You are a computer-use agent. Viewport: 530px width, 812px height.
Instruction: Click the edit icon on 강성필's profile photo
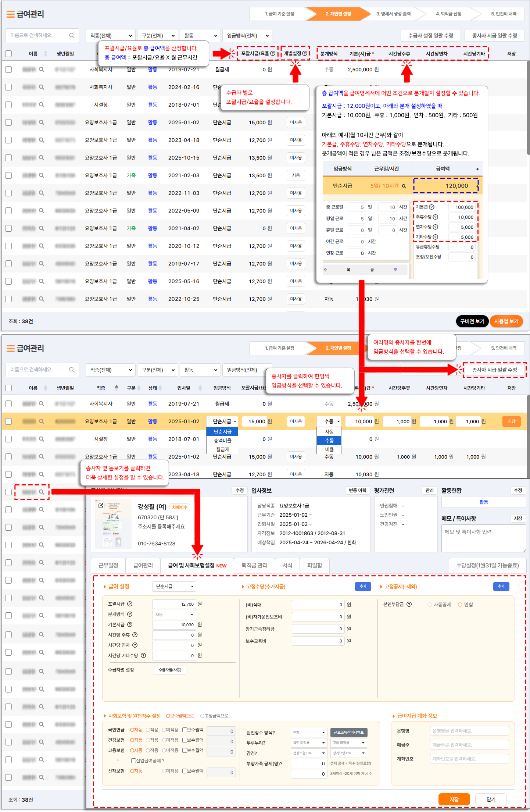[101, 506]
